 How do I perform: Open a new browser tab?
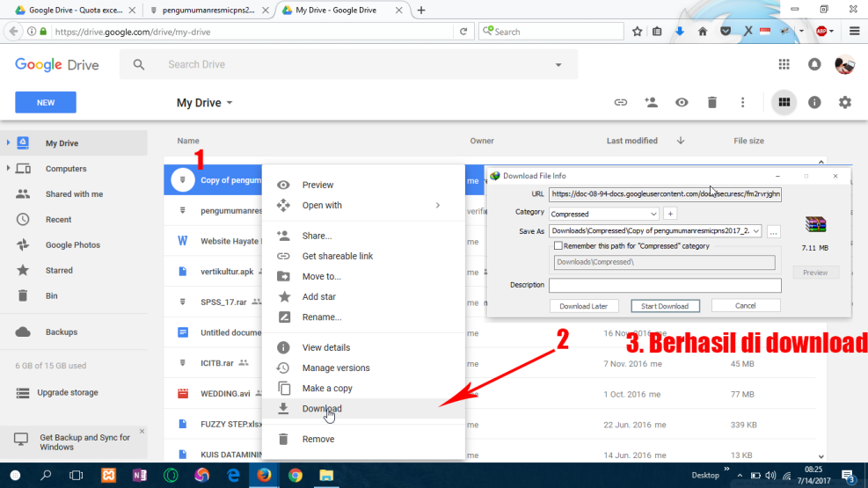tap(420, 10)
